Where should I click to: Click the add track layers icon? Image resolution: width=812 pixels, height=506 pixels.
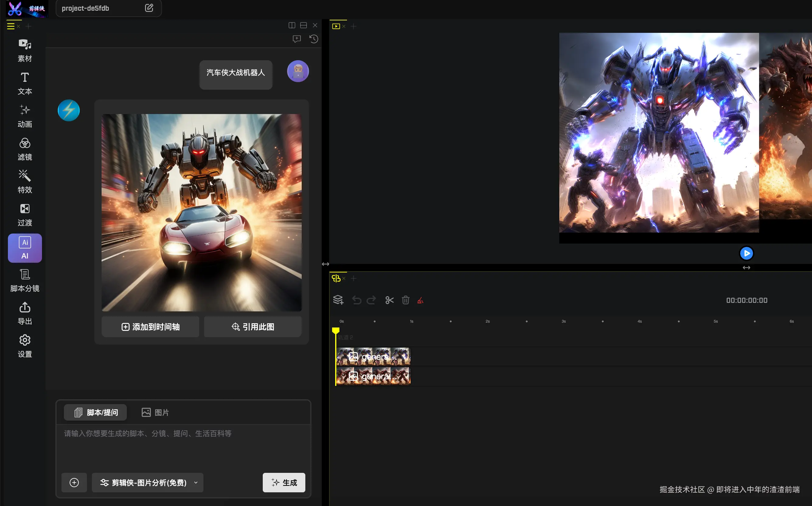pos(338,300)
